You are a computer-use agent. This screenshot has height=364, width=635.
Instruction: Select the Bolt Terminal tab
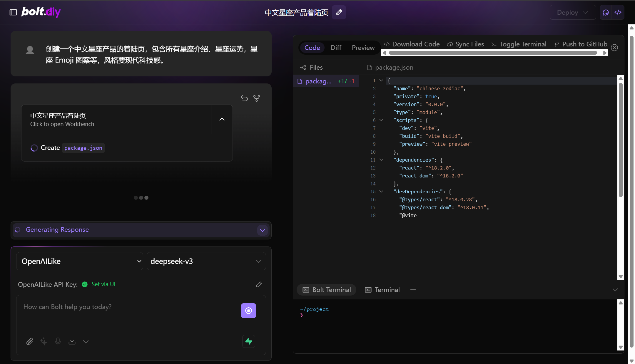[x=327, y=290]
